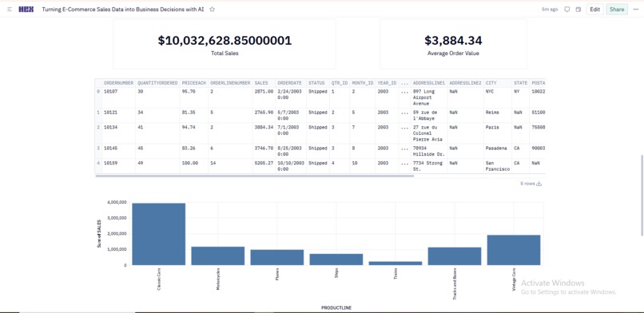
Task: Select address cell 7734 Strong St.
Action: pos(429,166)
